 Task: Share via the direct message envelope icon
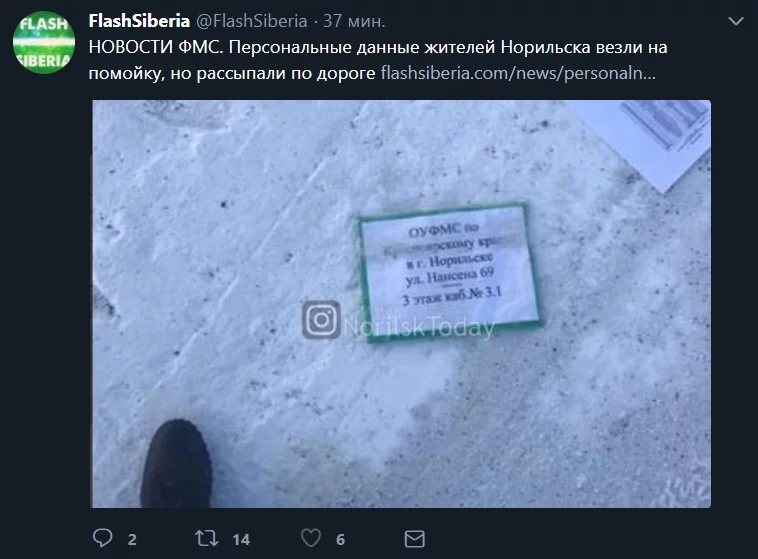[414, 539]
